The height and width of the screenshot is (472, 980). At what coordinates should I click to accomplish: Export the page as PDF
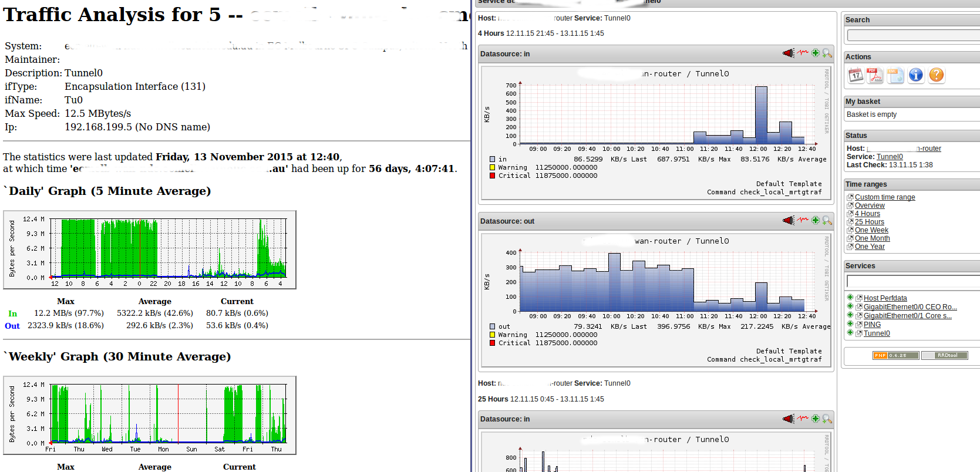point(875,75)
